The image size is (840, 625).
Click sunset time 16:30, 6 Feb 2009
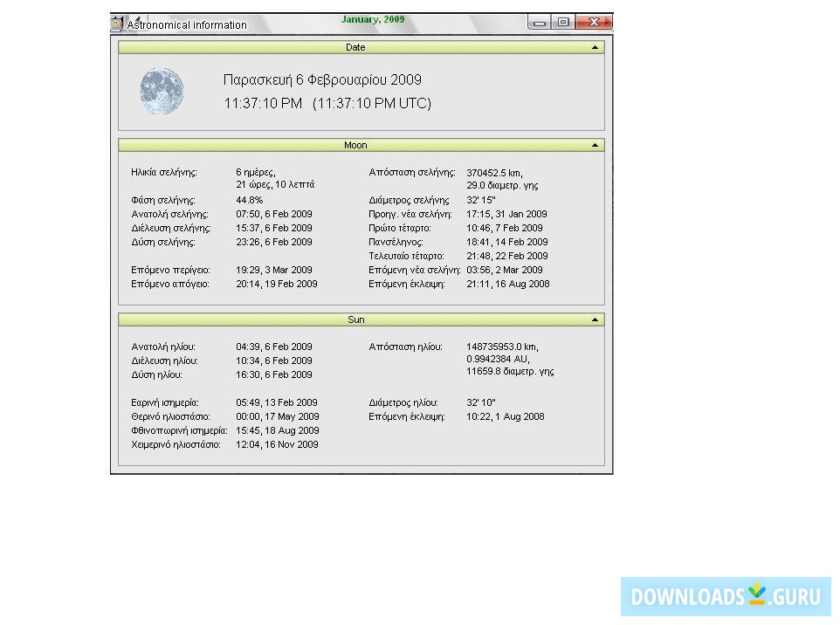[x=274, y=374]
